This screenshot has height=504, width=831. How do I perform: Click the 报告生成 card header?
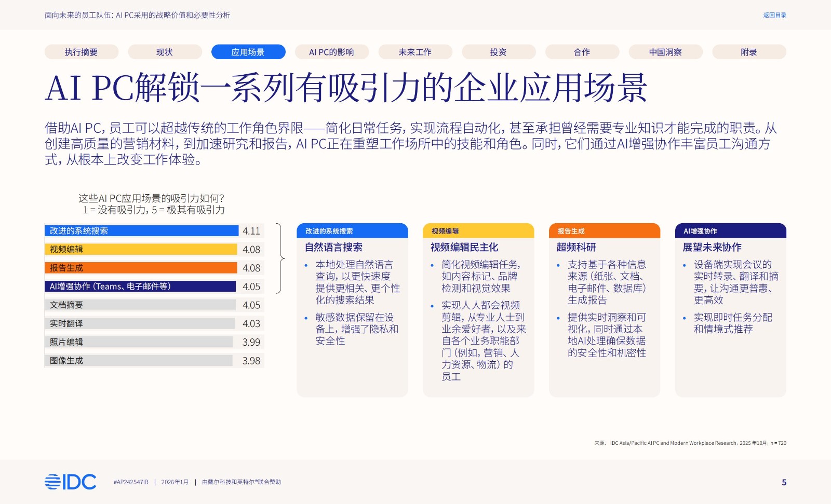tap(604, 231)
